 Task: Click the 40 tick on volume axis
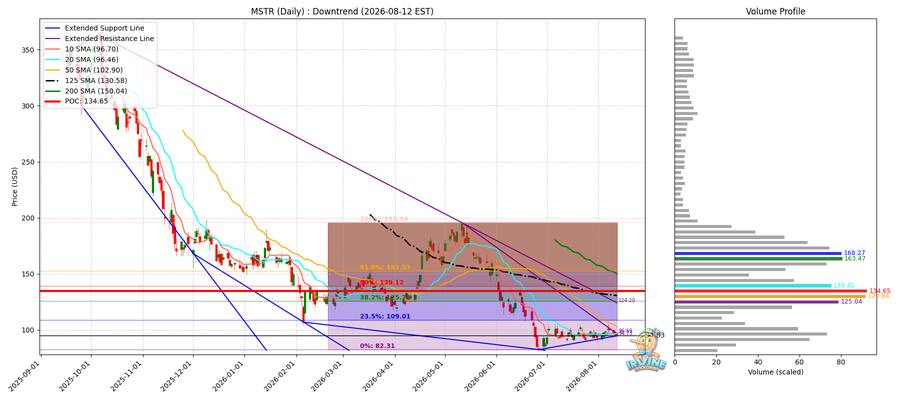758,362
